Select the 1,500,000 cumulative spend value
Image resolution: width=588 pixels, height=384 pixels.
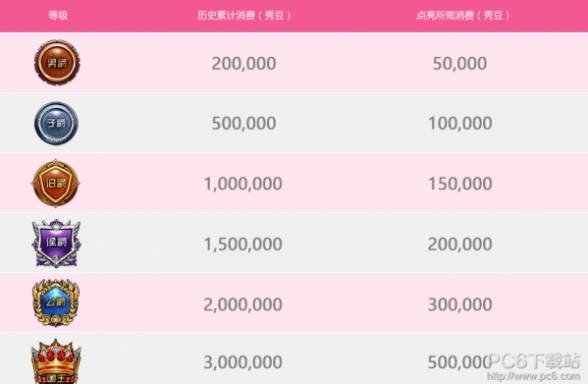[x=243, y=245]
